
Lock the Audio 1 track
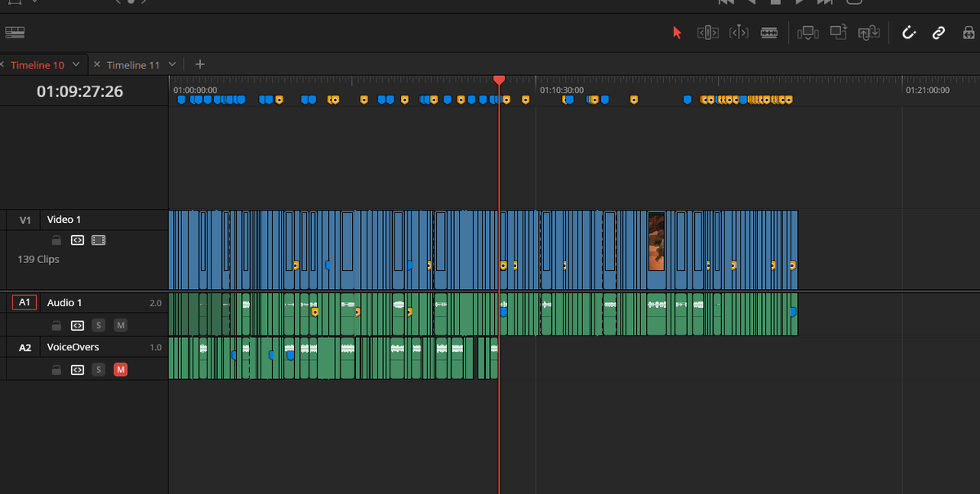tap(56, 326)
